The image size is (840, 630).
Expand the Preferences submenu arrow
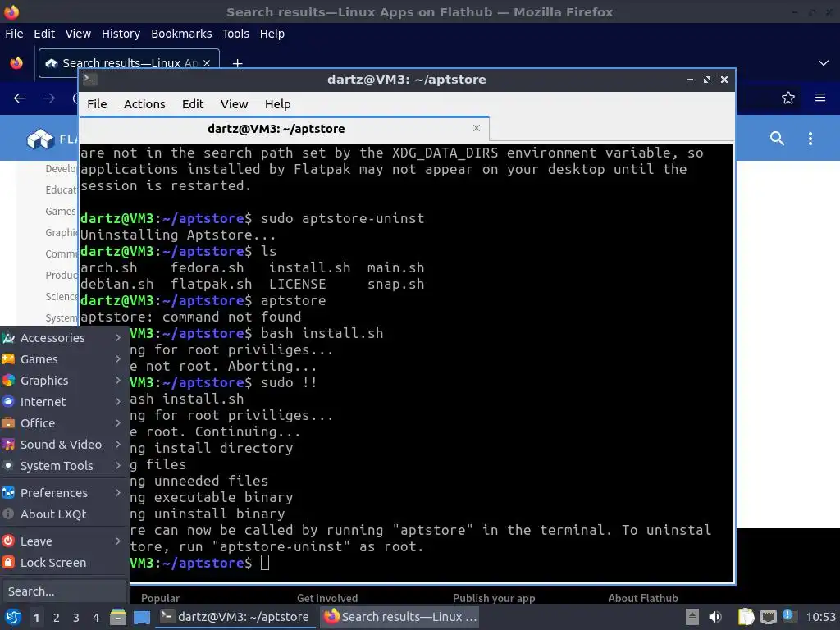118,492
